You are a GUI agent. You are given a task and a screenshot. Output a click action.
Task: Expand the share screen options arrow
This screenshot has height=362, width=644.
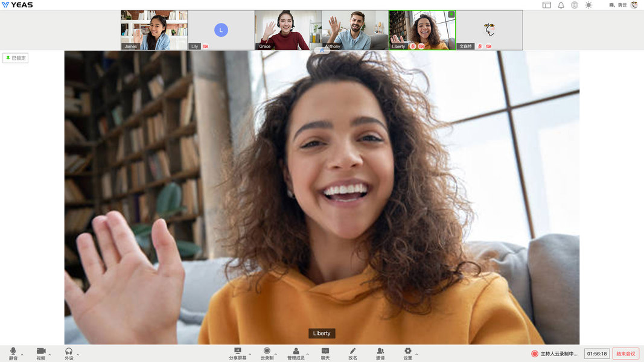250,355
